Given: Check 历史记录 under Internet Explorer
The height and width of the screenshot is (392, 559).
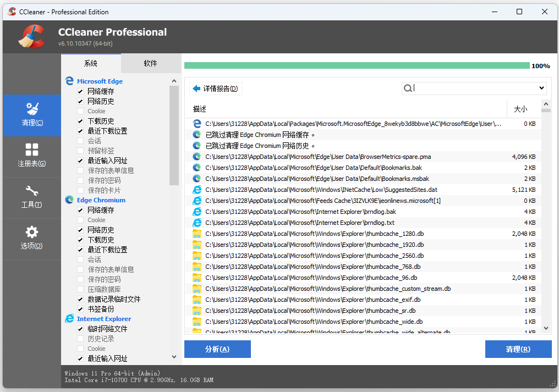Looking at the screenshot, I should [x=80, y=339].
